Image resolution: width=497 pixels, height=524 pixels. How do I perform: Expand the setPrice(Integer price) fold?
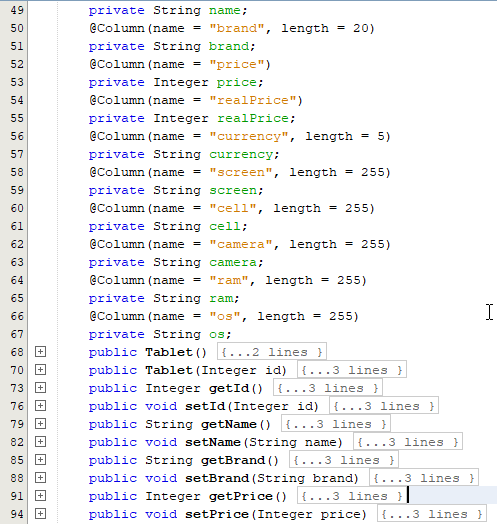tap(40, 514)
